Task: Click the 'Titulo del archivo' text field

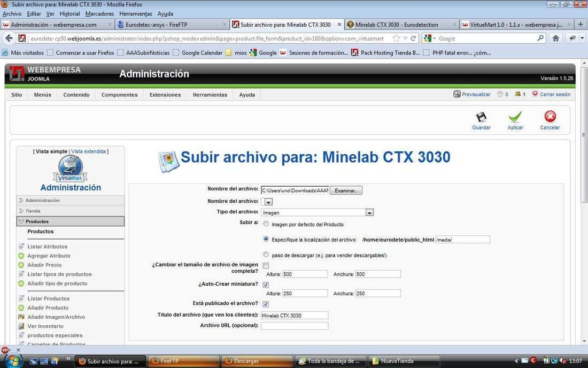Action: click(295, 316)
